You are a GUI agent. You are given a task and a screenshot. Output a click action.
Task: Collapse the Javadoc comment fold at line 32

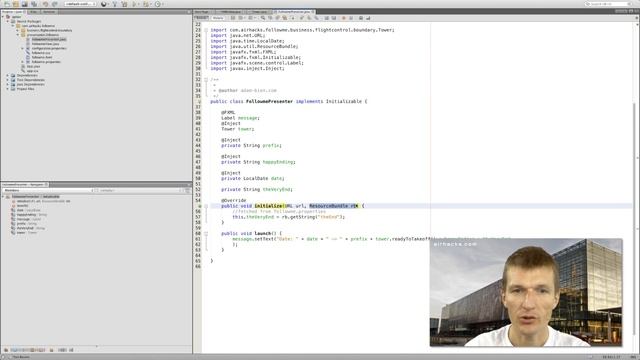206,80
